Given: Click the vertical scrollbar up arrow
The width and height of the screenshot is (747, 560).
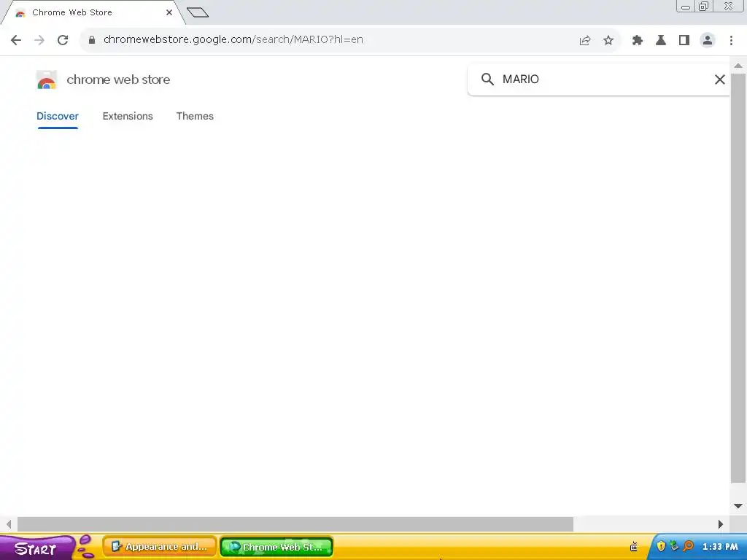Looking at the screenshot, I should (738, 66).
